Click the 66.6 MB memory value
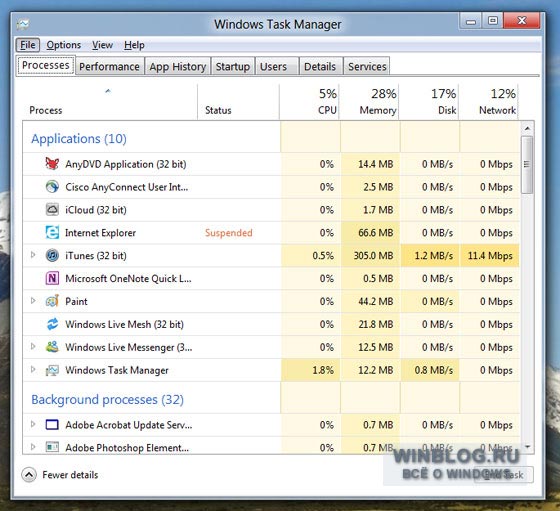Image resolution: width=560 pixels, height=511 pixels. 375,233
